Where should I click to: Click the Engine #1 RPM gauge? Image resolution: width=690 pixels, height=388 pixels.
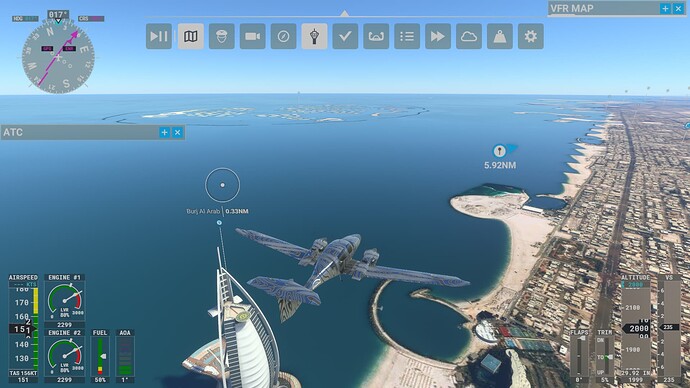pyautogui.click(x=65, y=302)
